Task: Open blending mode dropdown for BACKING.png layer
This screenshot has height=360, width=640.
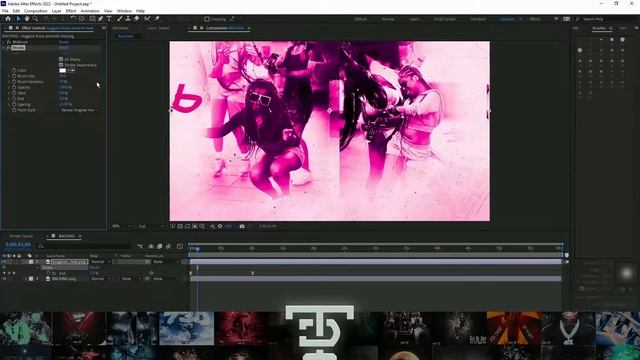Action: [100, 279]
